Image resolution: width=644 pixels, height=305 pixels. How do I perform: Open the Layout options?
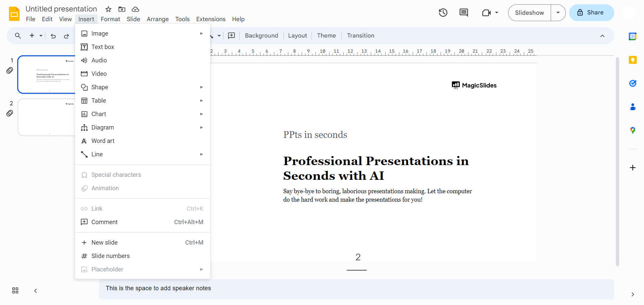(297, 36)
